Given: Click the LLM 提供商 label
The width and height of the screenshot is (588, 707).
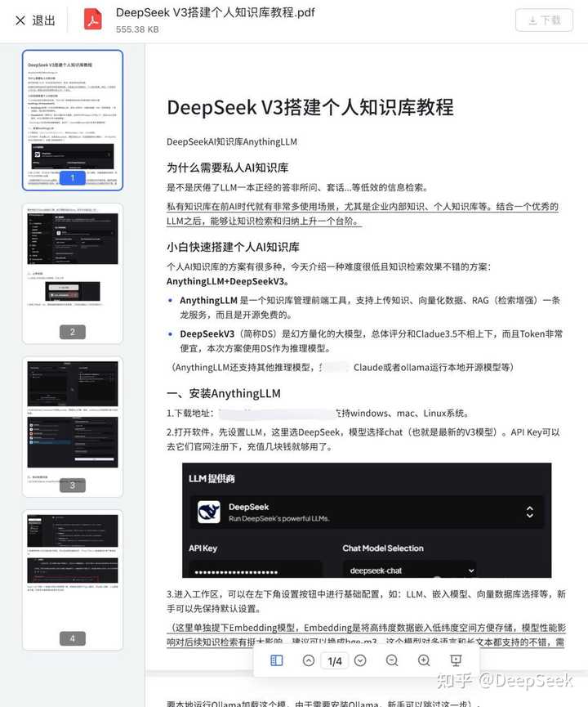Looking at the screenshot, I should pyautogui.click(x=212, y=478).
